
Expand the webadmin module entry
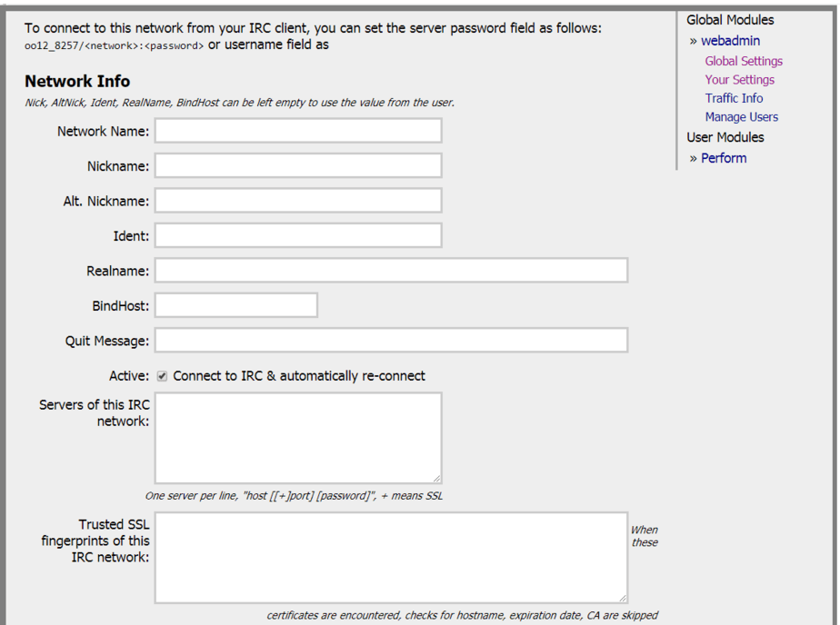[x=695, y=41]
